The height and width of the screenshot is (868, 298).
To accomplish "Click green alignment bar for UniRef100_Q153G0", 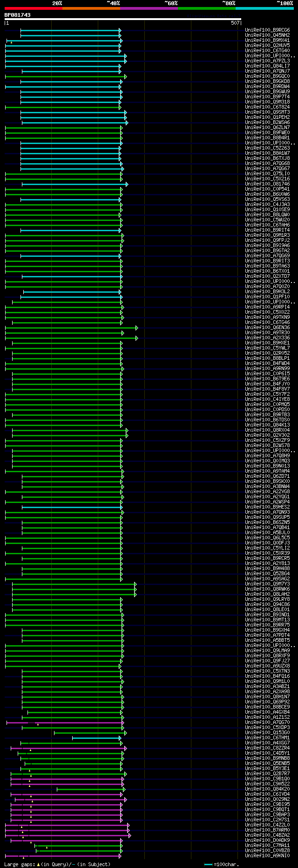I will [x=90, y=732].
